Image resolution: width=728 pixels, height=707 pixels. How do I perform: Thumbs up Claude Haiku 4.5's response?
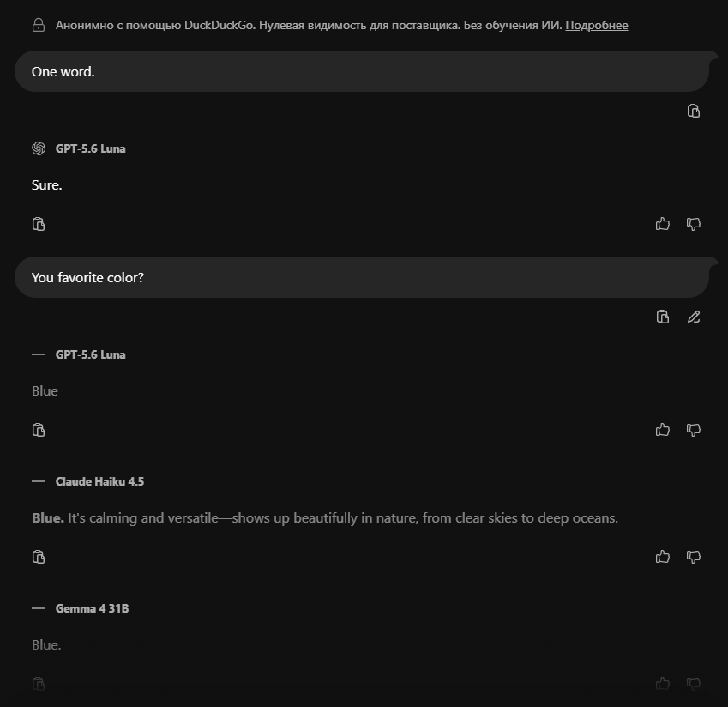coord(663,557)
